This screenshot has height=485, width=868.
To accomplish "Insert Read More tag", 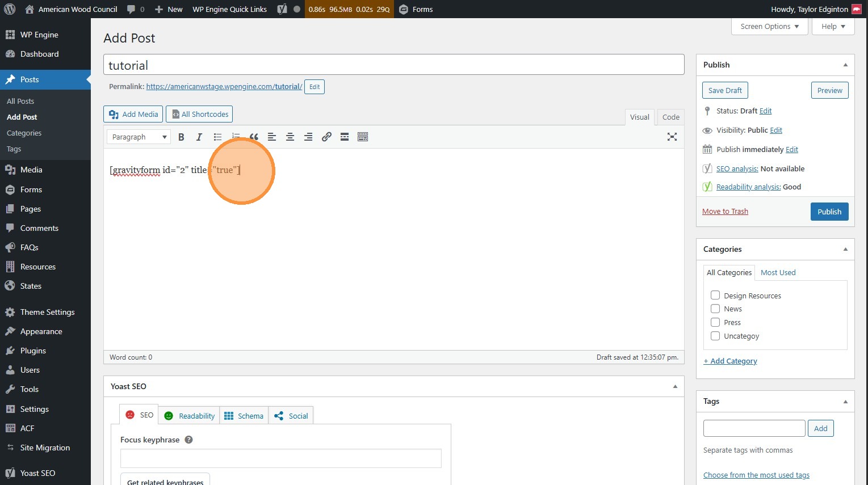I will pos(345,137).
